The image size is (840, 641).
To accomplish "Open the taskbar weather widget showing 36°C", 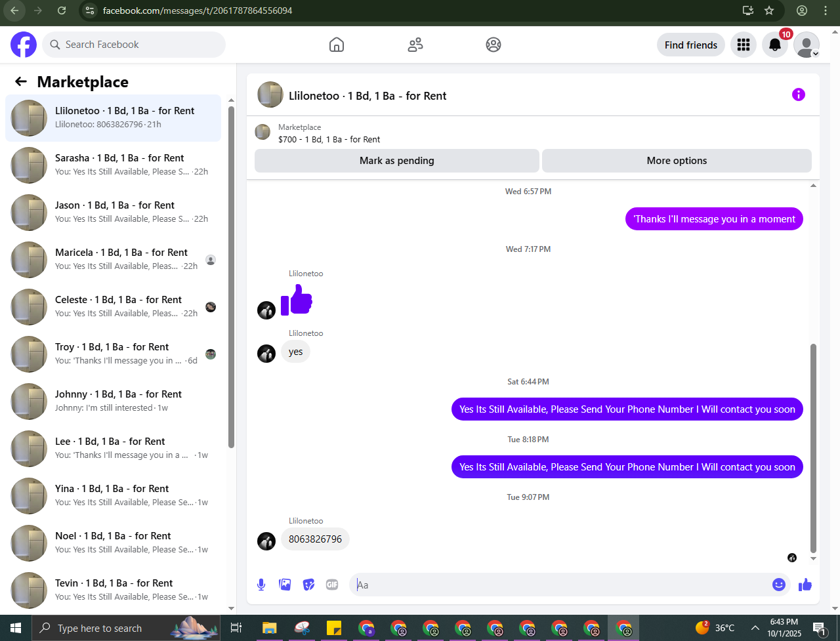I will tap(715, 628).
